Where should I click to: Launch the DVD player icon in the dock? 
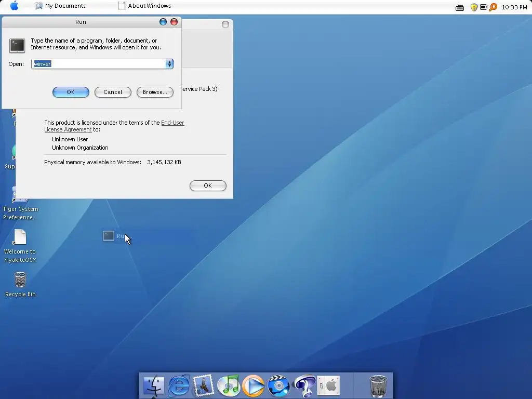pos(278,386)
